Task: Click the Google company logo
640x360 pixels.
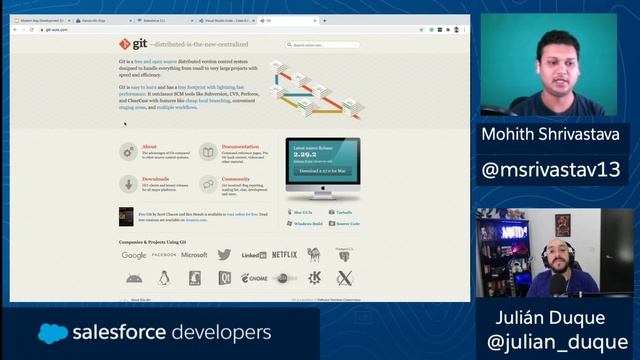Action: click(134, 255)
